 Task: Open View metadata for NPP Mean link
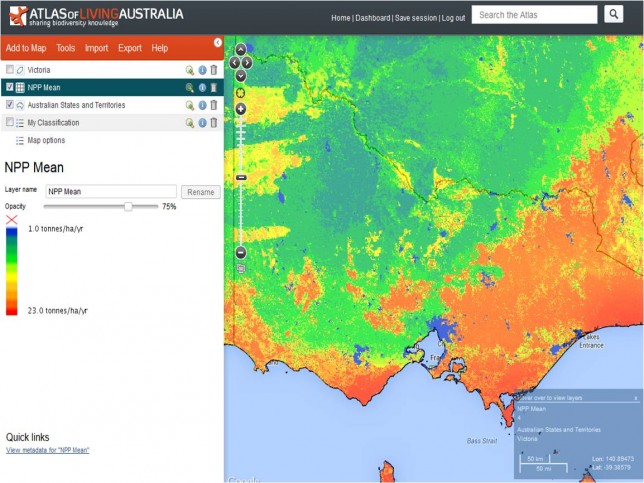(48, 451)
